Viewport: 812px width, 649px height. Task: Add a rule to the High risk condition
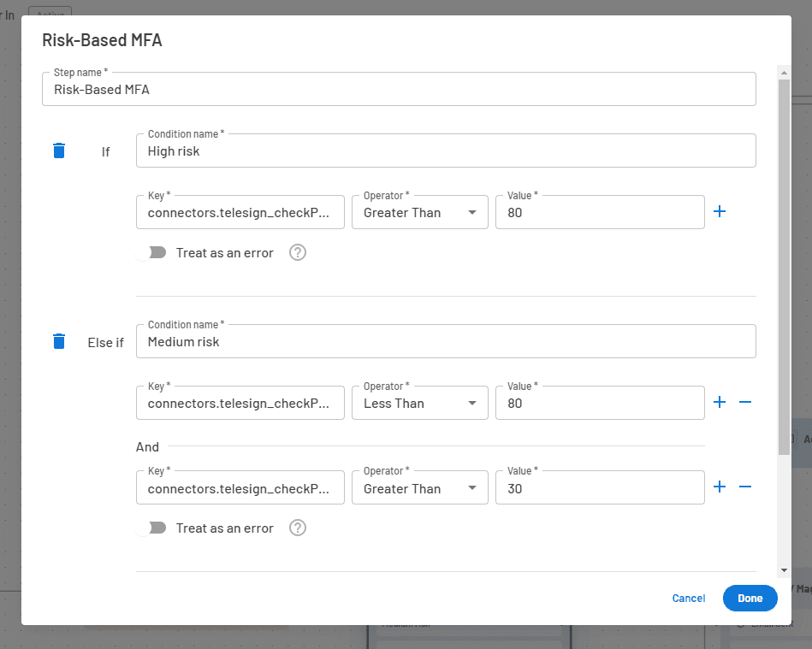720,211
